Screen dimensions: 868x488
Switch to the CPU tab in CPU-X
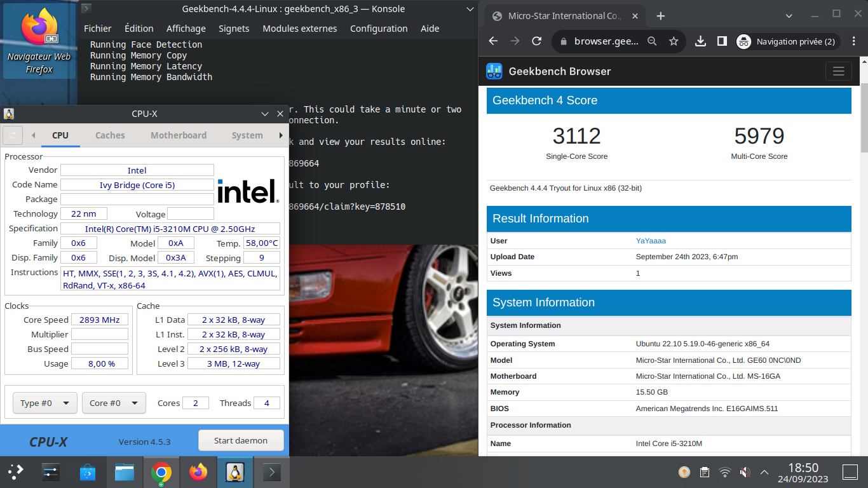pyautogui.click(x=60, y=135)
